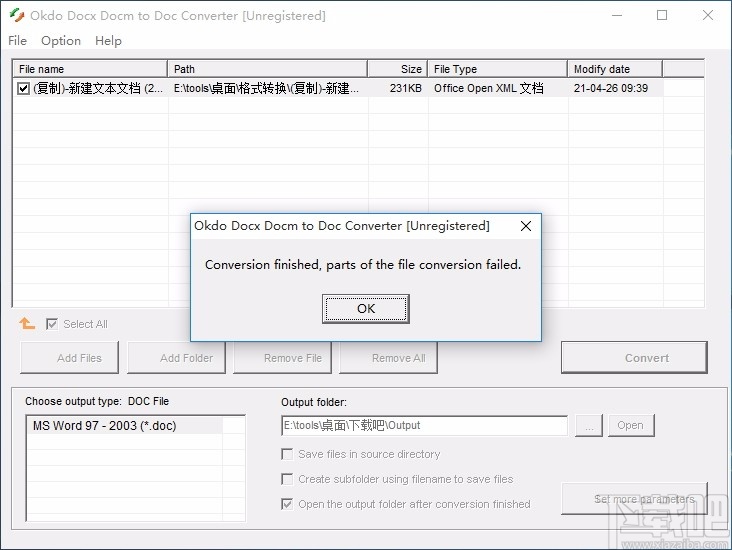Click the Output folder path field
Screen dimensions: 732x550
(424, 425)
